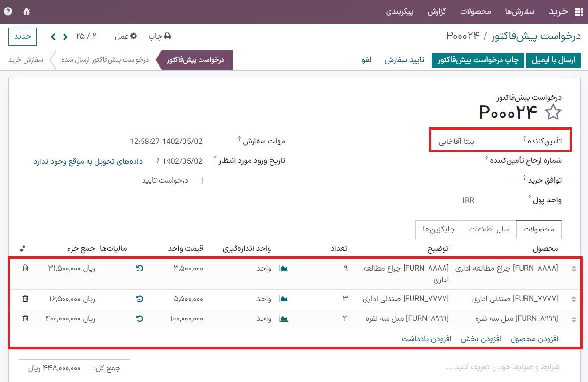
Task: Delete the FURN_8888 desk lamp line
Action: pyautogui.click(x=25, y=268)
